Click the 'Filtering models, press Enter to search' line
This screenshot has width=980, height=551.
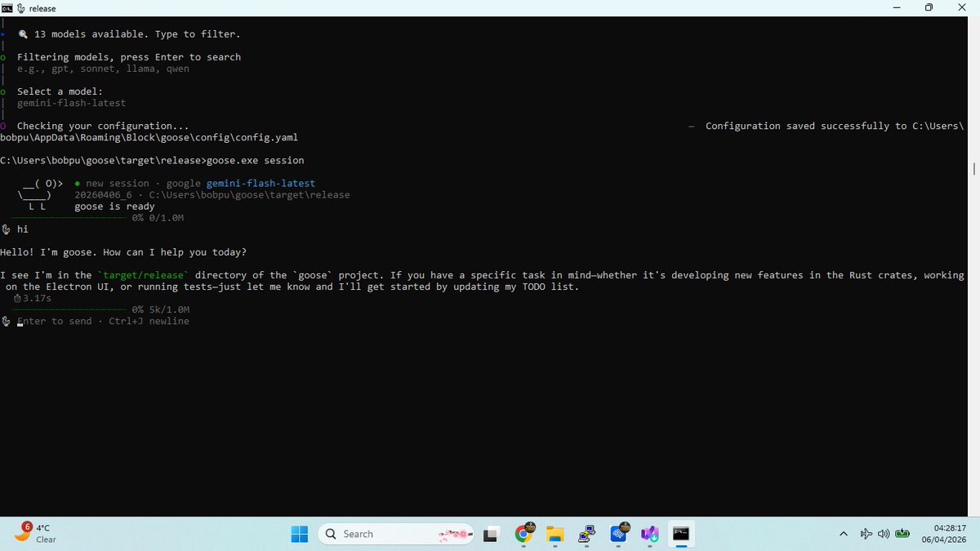(129, 57)
